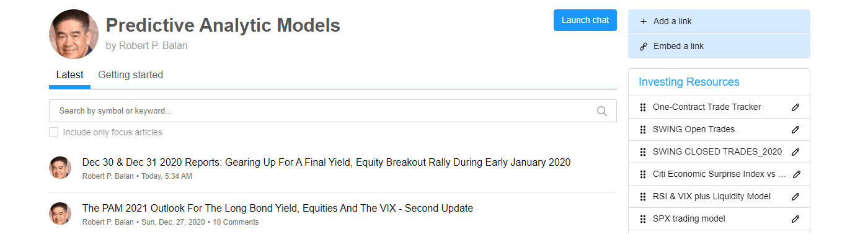Edit the RSI & VIX plus Liquidity Model link

click(x=795, y=197)
